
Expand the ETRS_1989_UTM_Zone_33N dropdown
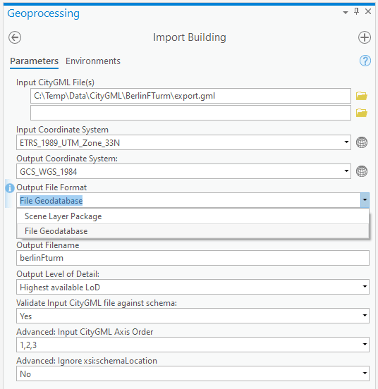(x=346, y=142)
